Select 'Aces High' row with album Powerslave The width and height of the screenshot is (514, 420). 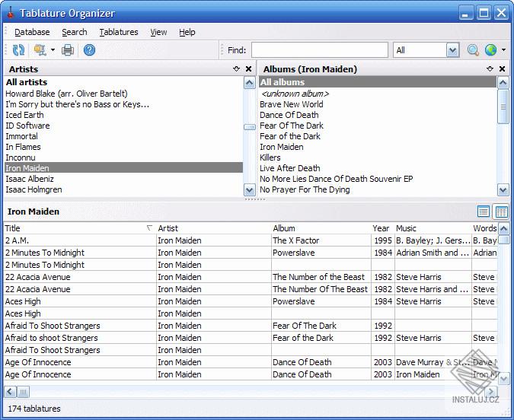point(251,301)
